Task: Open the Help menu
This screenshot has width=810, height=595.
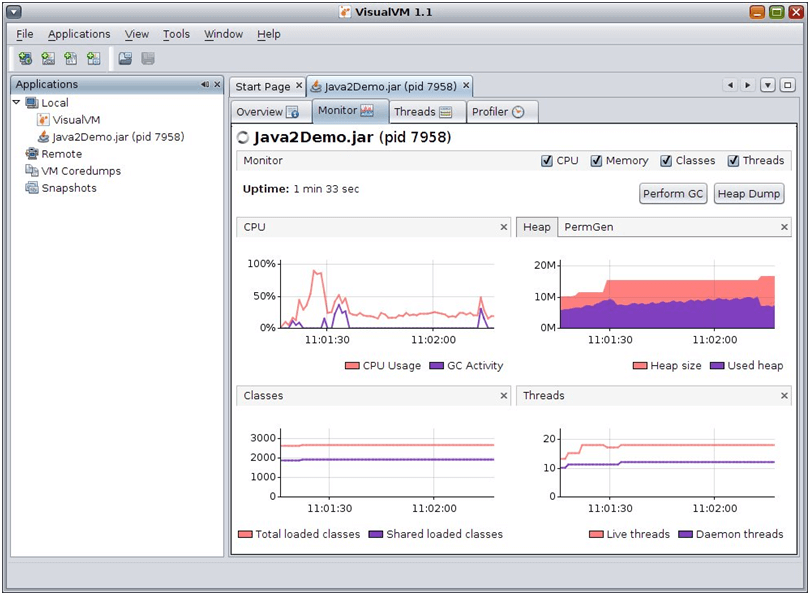Action: [269, 34]
